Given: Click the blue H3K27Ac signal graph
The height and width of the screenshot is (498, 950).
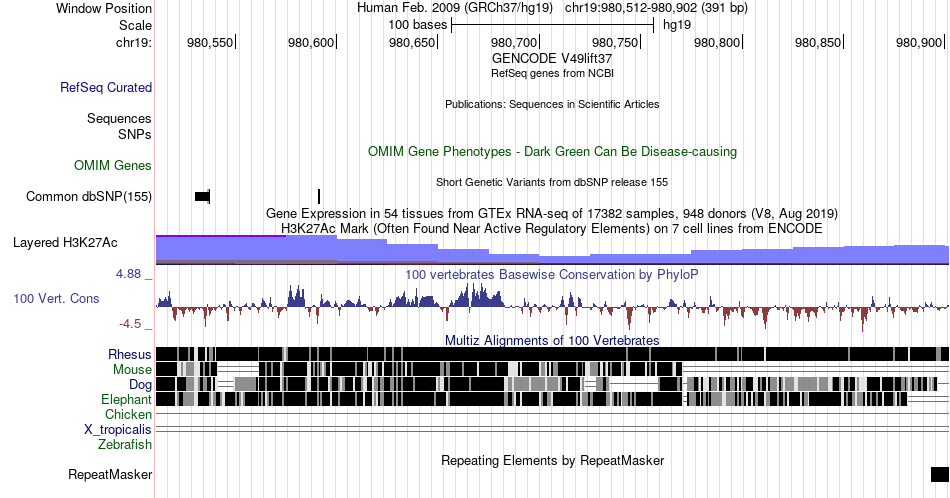Looking at the screenshot, I should coord(552,250).
